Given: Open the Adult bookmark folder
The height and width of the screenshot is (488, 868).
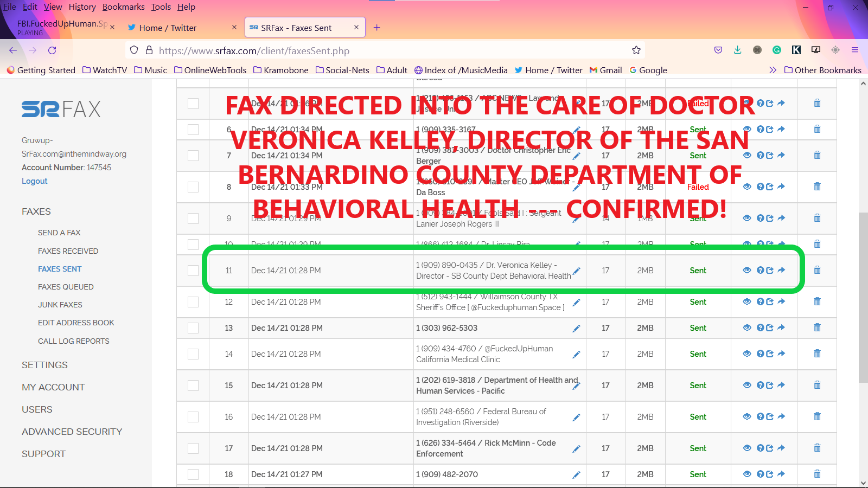Looking at the screenshot, I should pyautogui.click(x=392, y=70).
